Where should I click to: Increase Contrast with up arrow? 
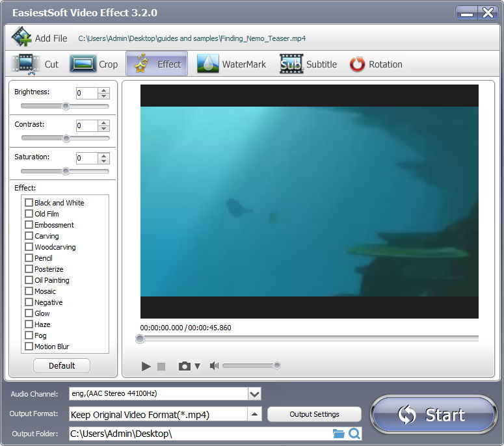pyautogui.click(x=103, y=123)
